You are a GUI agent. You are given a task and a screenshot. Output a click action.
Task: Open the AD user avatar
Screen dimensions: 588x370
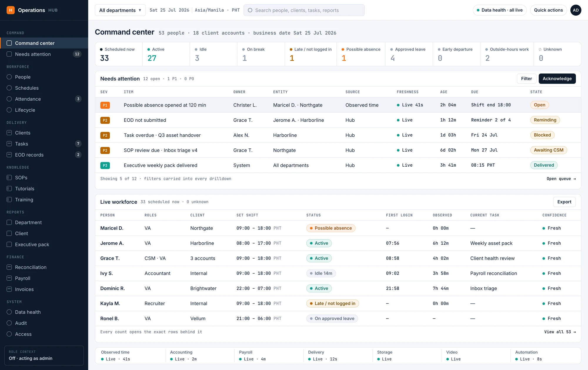(576, 10)
